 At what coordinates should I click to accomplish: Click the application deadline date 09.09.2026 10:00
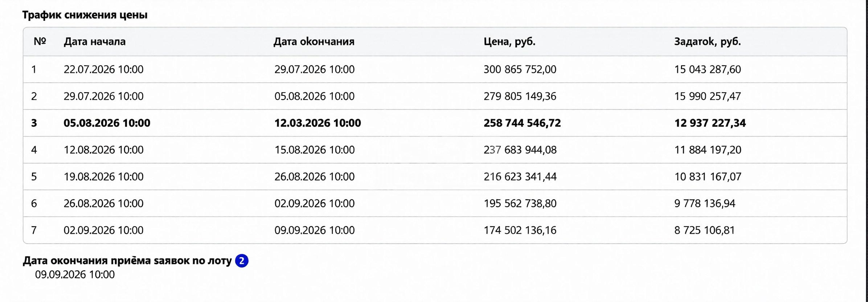pyautogui.click(x=75, y=274)
